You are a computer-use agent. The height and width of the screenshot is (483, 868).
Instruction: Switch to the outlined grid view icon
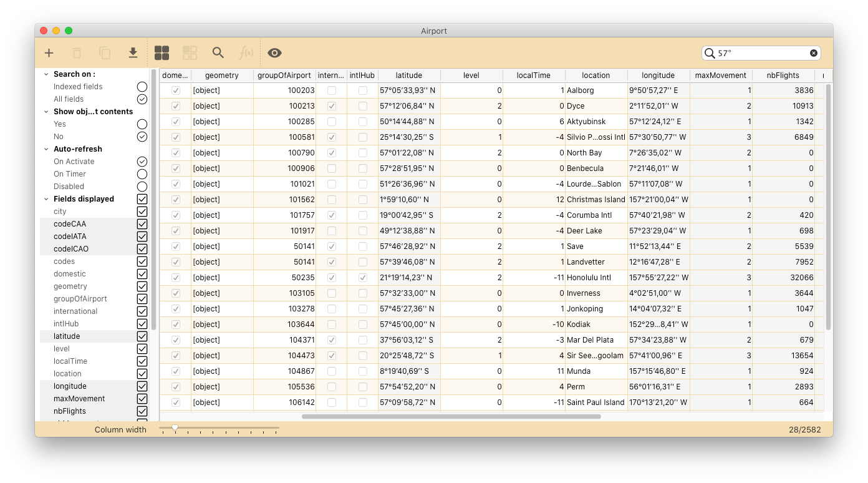190,53
